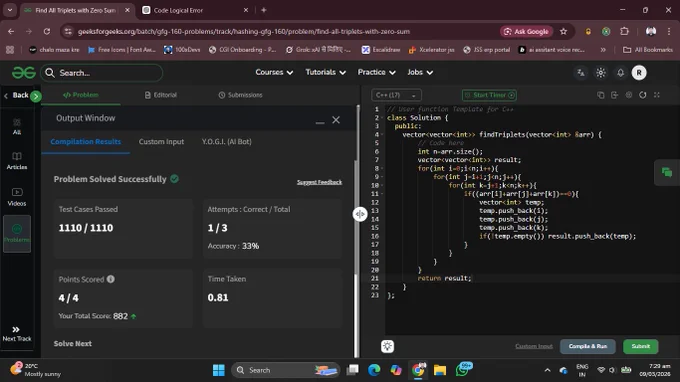
Task: Collapse code fold arrow at line 4
Action: pyautogui.click(x=382, y=135)
